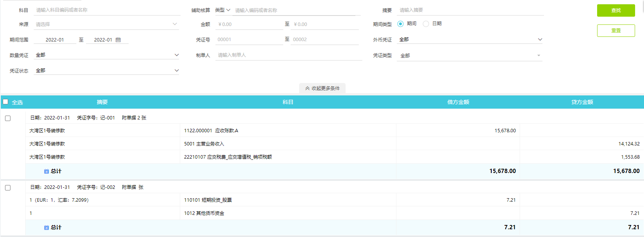Click the 总计 icon in voucher 记-002
The width and height of the screenshot is (644, 237).
(x=46, y=228)
